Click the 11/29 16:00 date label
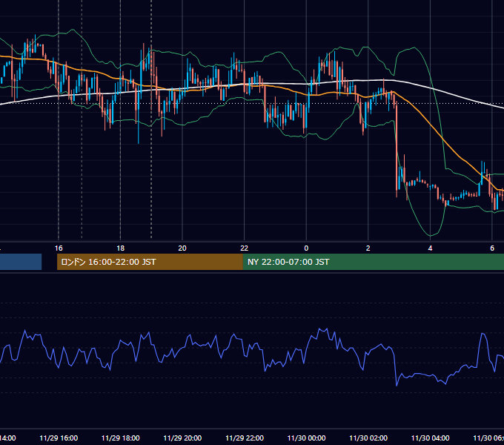The width and height of the screenshot is (504, 445). (x=59, y=438)
